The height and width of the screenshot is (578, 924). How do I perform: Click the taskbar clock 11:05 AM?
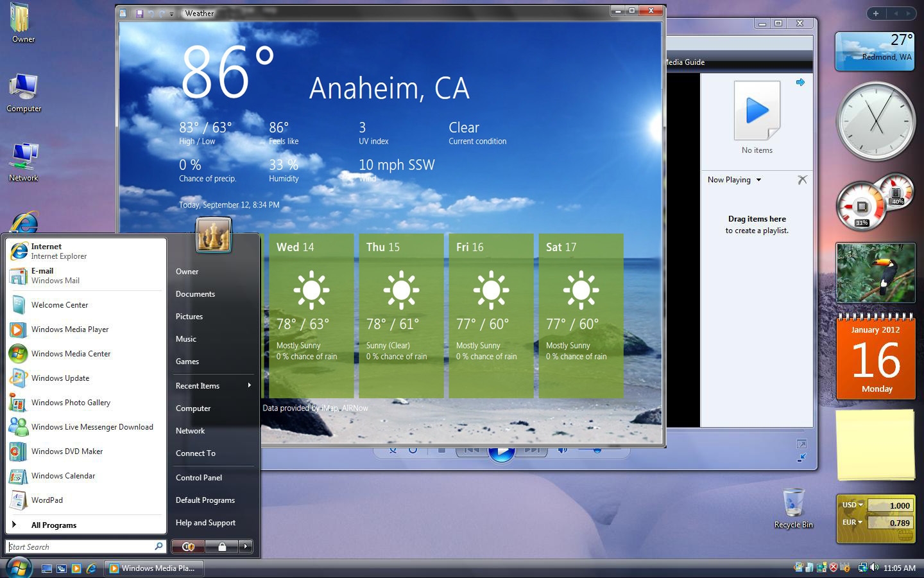coord(899,568)
